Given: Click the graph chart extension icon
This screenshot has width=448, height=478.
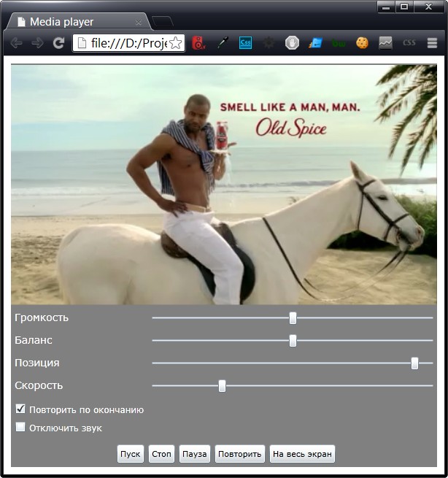Looking at the screenshot, I should click(x=385, y=43).
